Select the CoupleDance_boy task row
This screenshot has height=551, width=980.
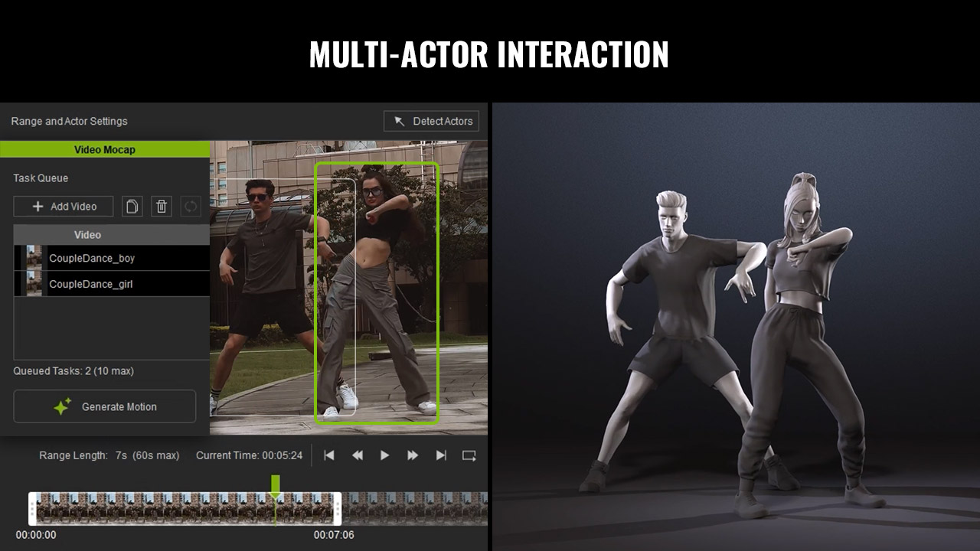click(x=112, y=258)
